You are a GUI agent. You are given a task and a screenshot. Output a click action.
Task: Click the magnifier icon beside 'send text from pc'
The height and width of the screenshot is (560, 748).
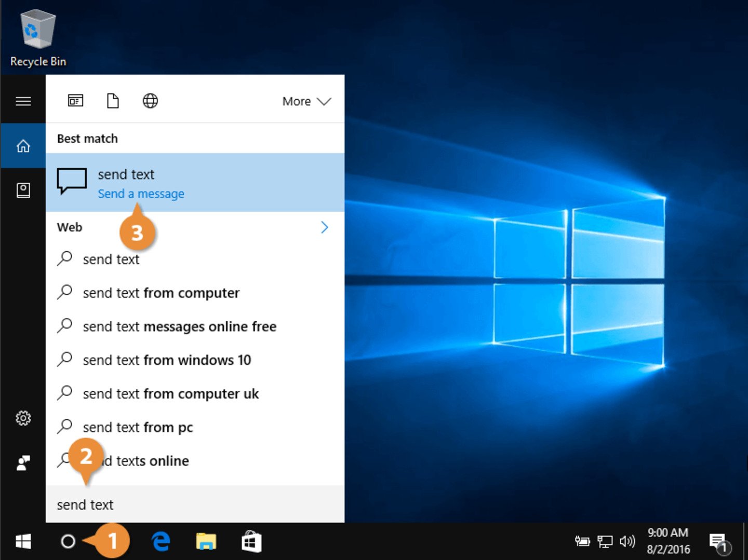pyautogui.click(x=64, y=426)
